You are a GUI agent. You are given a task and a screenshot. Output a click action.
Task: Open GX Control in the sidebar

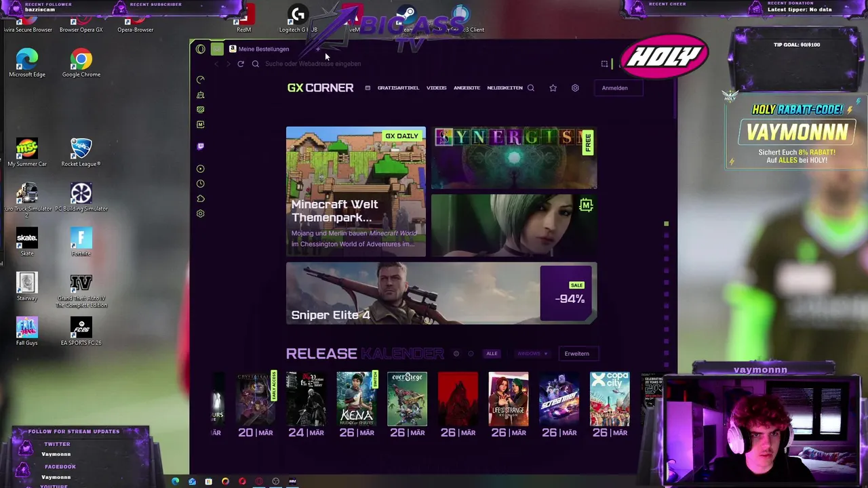tap(201, 80)
